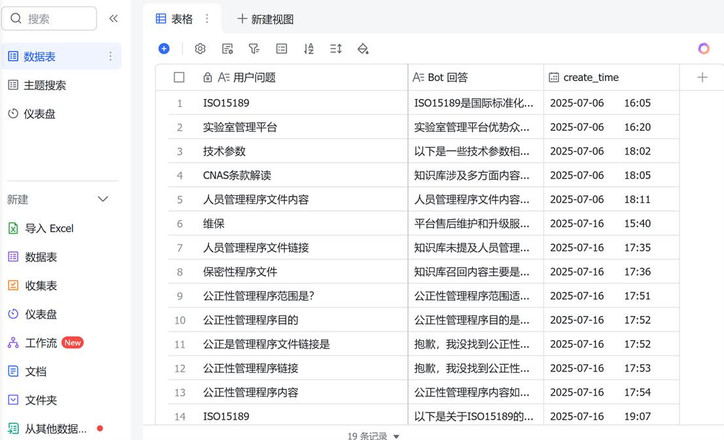Collapse the 新建 section chevron
Screen dimensions: 724x440
click(102, 199)
